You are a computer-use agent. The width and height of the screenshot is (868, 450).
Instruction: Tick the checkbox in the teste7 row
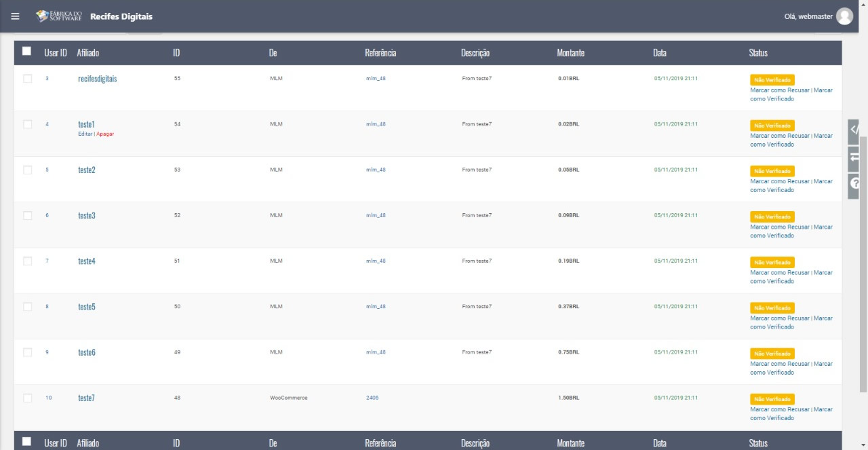click(x=28, y=398)
